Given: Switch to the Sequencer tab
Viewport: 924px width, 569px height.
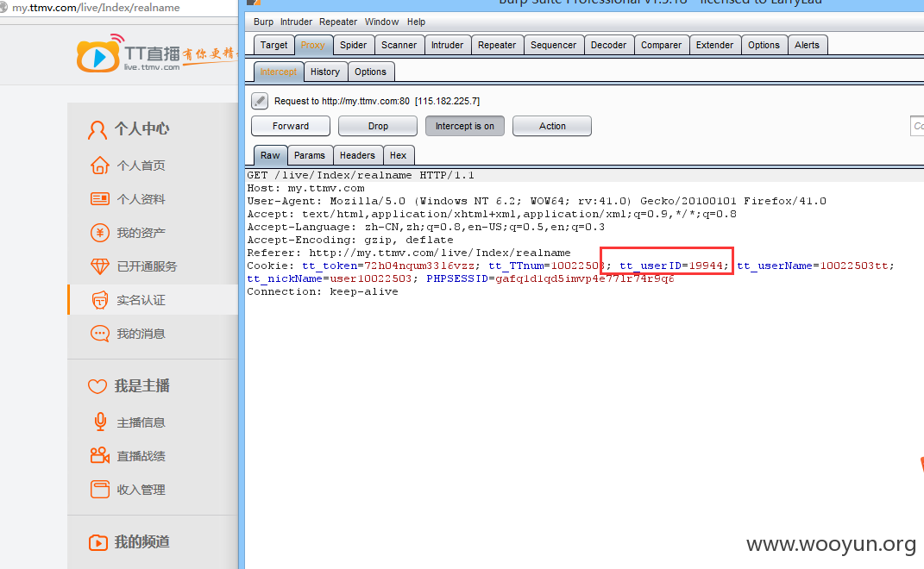Looking at the screenshot, I should pos(553,45).
